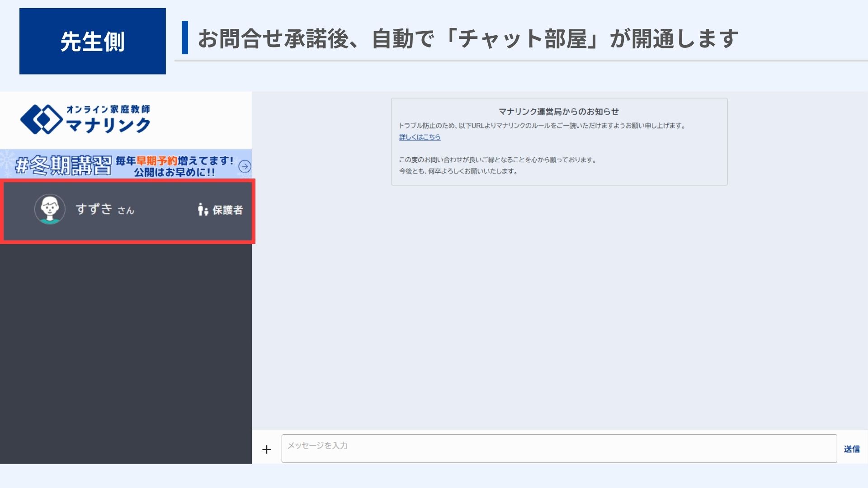Viewport: 868px width, 488px height.
Task: Open the 詳しくはこちら link
Action: pyautogui.click(x=420, y=137)
